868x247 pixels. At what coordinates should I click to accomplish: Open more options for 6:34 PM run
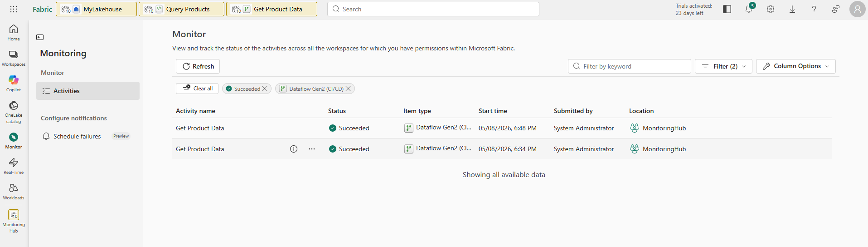[x=312, y=149]
